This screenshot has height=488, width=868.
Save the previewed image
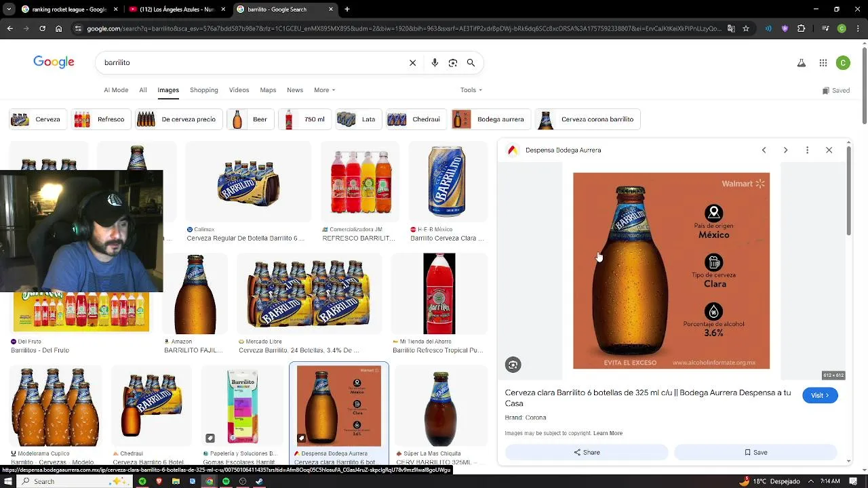(x=756, y=452)
